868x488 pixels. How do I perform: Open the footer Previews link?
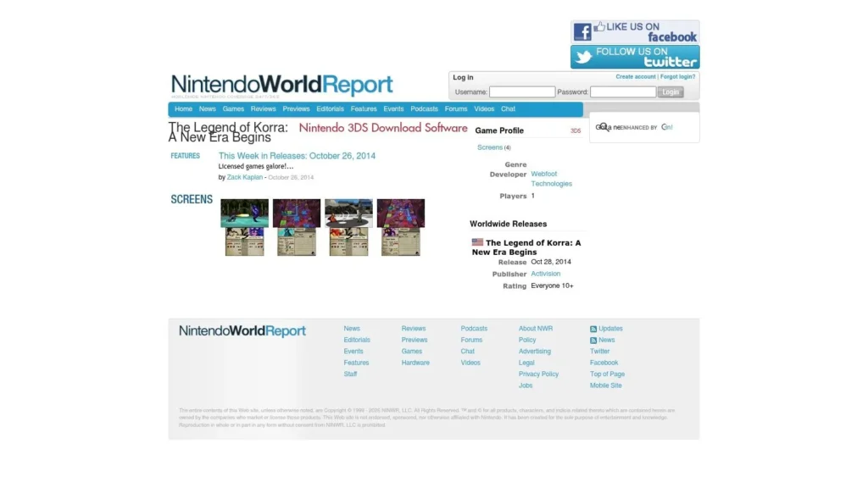coord(414,341)
